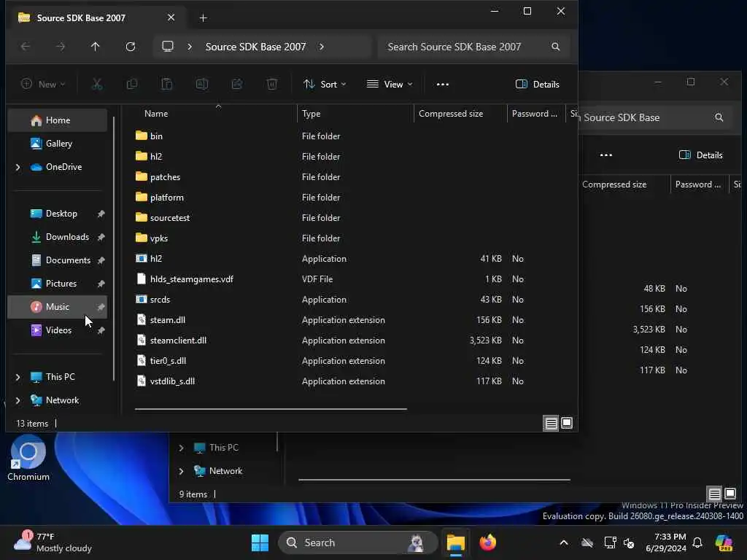Go to Home in sidebar

[58, 120]
